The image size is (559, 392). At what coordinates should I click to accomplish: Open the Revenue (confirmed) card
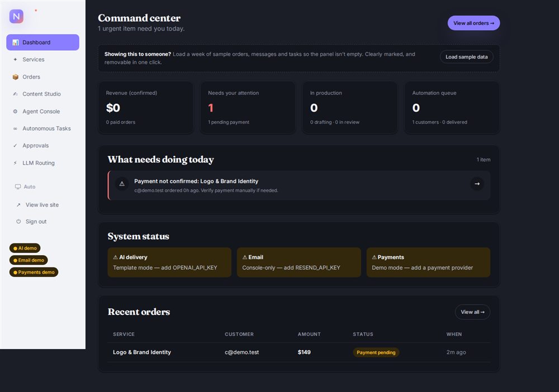pos(146,108)
